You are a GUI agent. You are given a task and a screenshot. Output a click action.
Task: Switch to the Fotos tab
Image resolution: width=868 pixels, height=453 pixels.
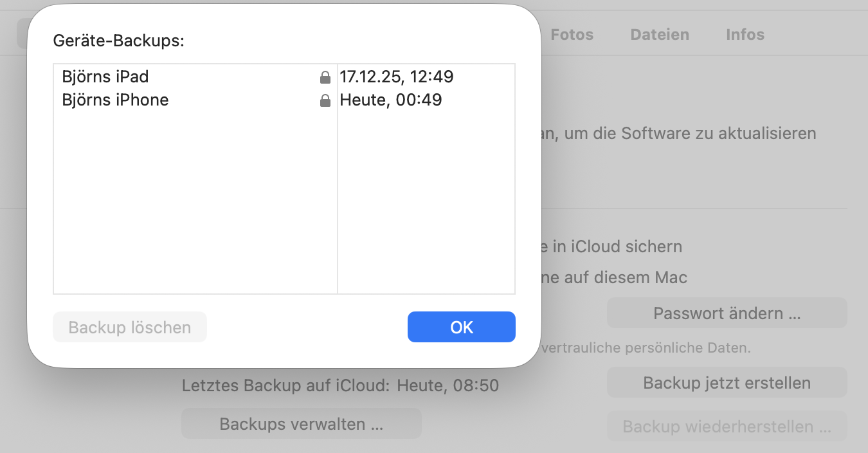pyautogui.click(x=572, y=35)
